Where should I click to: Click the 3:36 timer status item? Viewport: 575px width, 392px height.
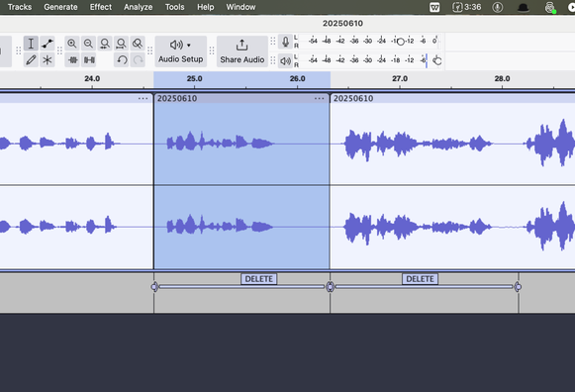coord(467,7)
